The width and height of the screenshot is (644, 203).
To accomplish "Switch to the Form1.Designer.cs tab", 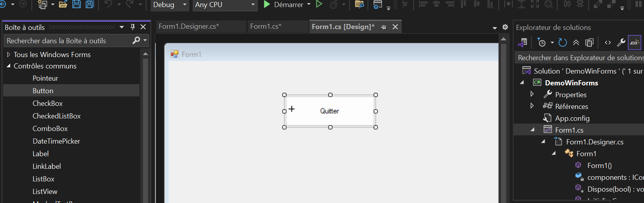I will tap(188, 26).
